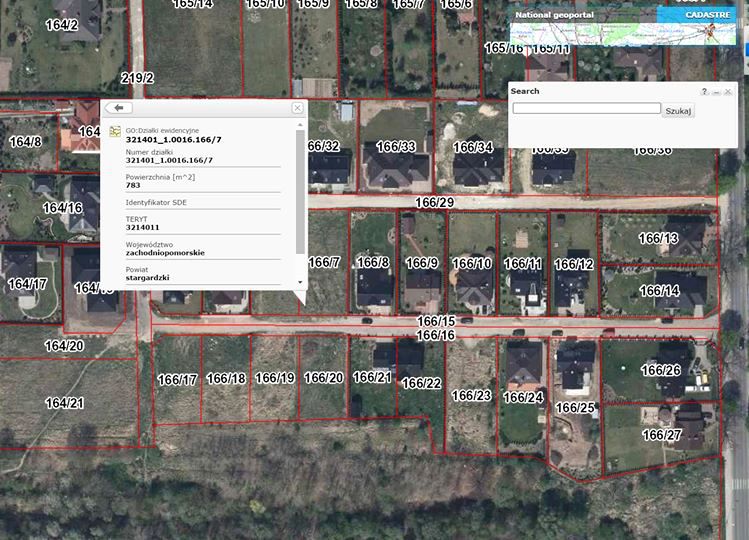
Task: Click the back arrow in the parcel popup
Action: tap(118, 107)
